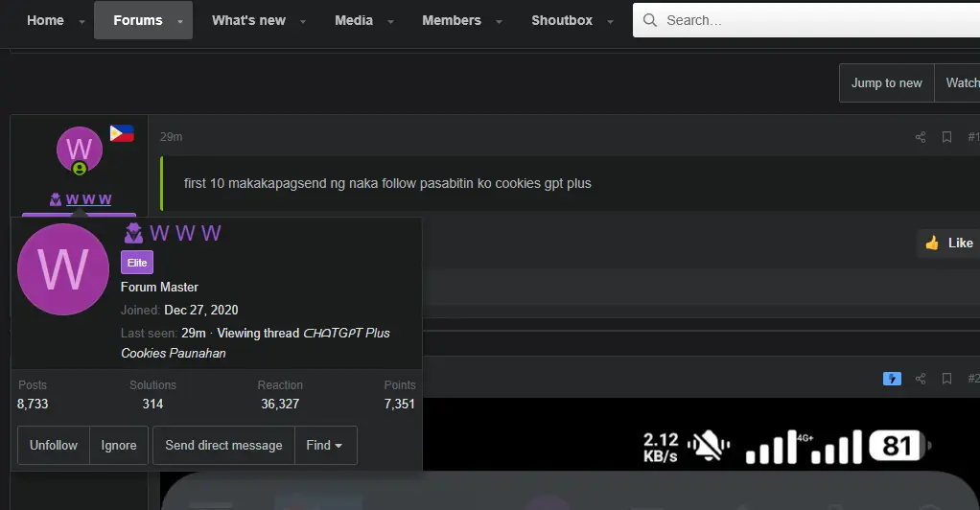Share post #2 via share icon
The image size is (980, 510).
[921, 378]
